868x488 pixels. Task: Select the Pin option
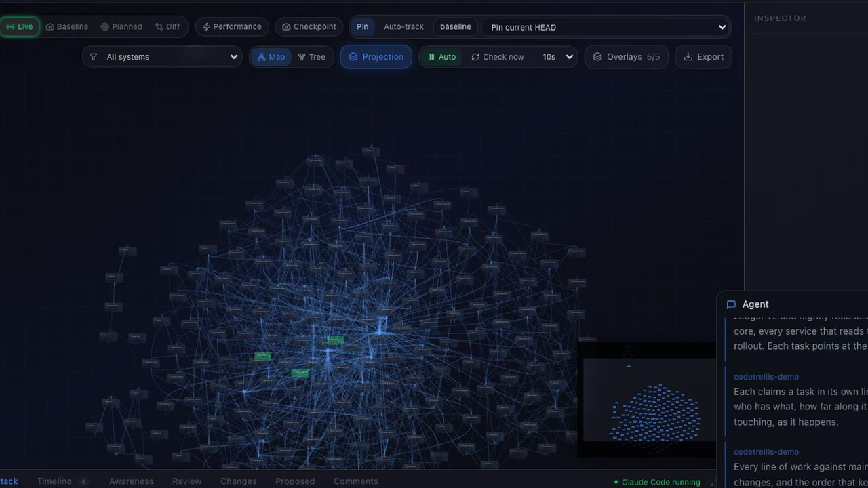pyautogui.click(x=363, y=26)
